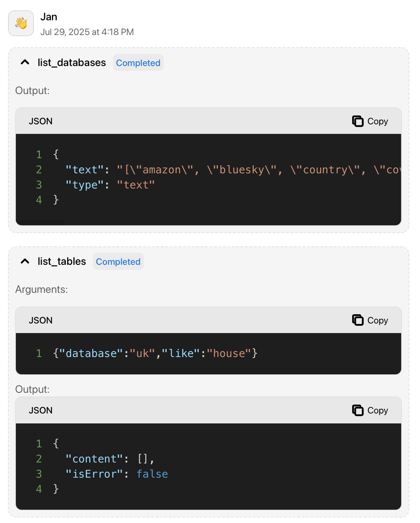Copy the list_tables output JSON
Screen dimensions: 420x523
pos(370,410)
